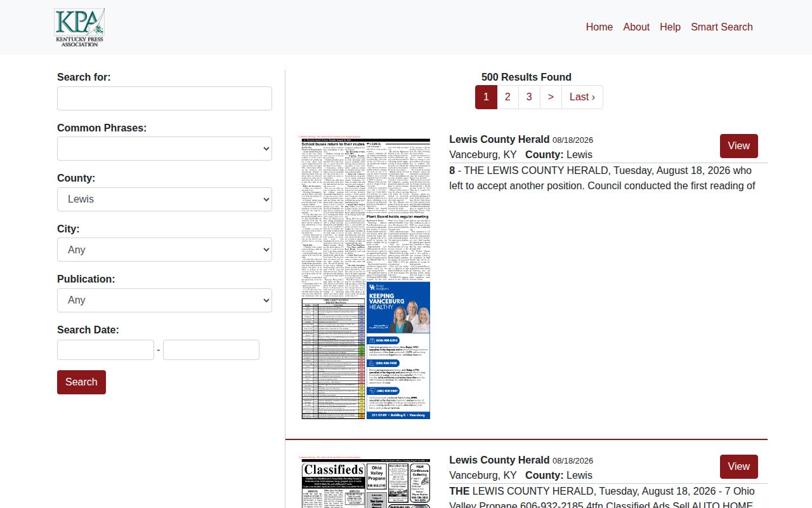This screenshot has width=812, height=508.
Task: Click the first Lewis County Herald title
Action: pyautogui.click(x=499, y=140)
